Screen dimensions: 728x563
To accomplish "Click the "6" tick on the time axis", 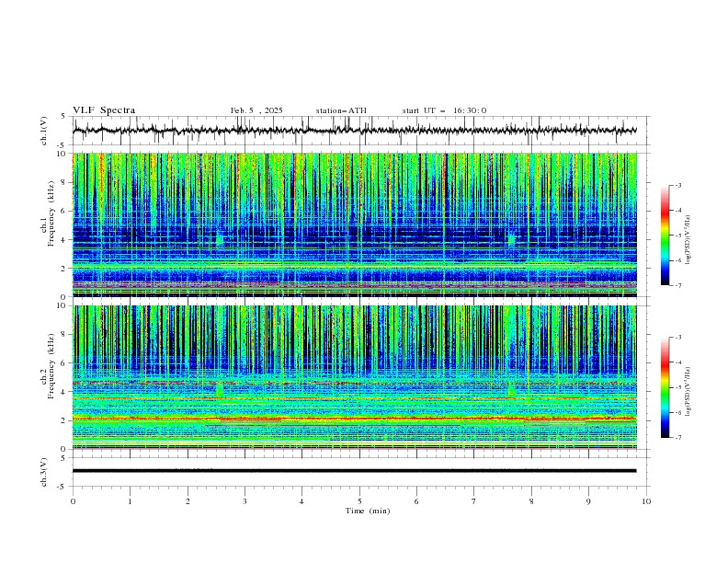I will [416, 501].
